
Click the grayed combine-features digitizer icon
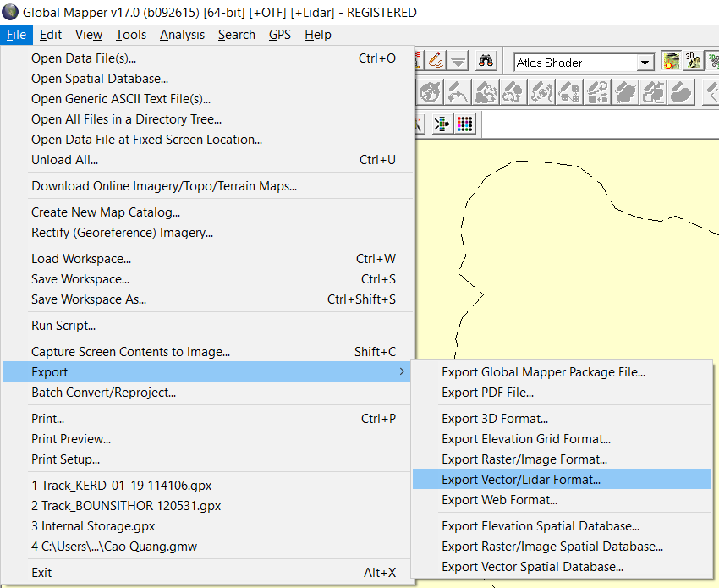click(x=597, y=91)
